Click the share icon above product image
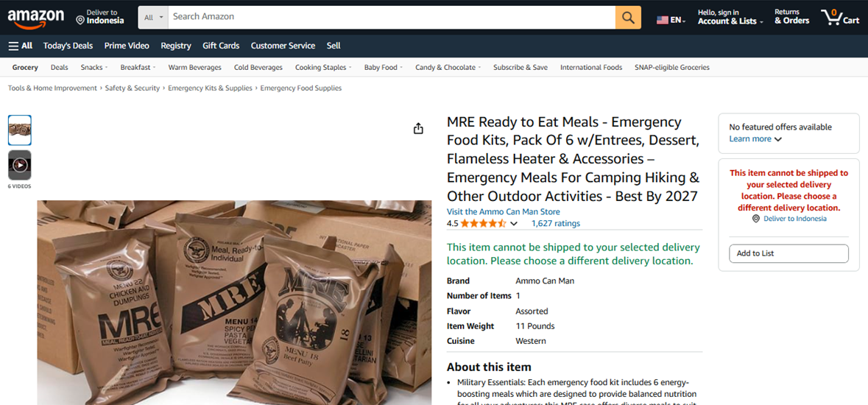The width and height of the screenshot is (868, 405). (x=418, y=129)
